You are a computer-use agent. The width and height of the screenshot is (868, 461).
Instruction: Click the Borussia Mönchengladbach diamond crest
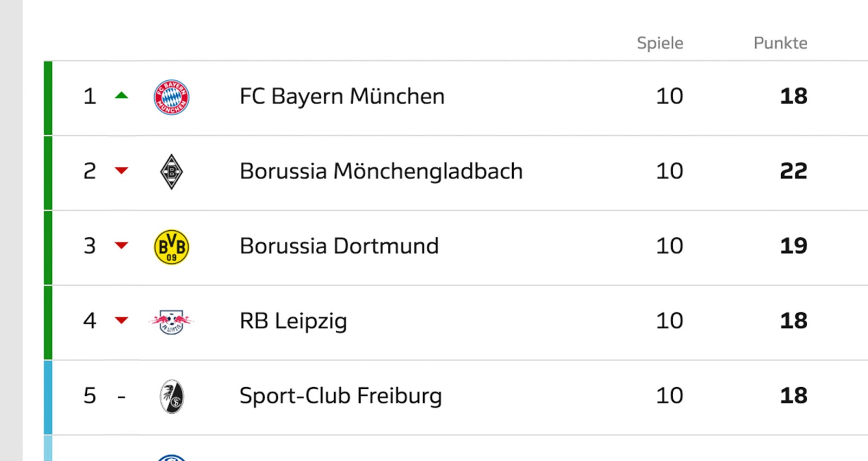pyautogui.click(x=171, y=172)
